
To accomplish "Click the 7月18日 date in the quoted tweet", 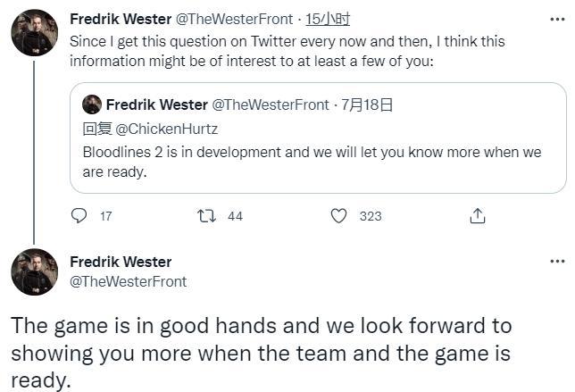I will point(368,105).
